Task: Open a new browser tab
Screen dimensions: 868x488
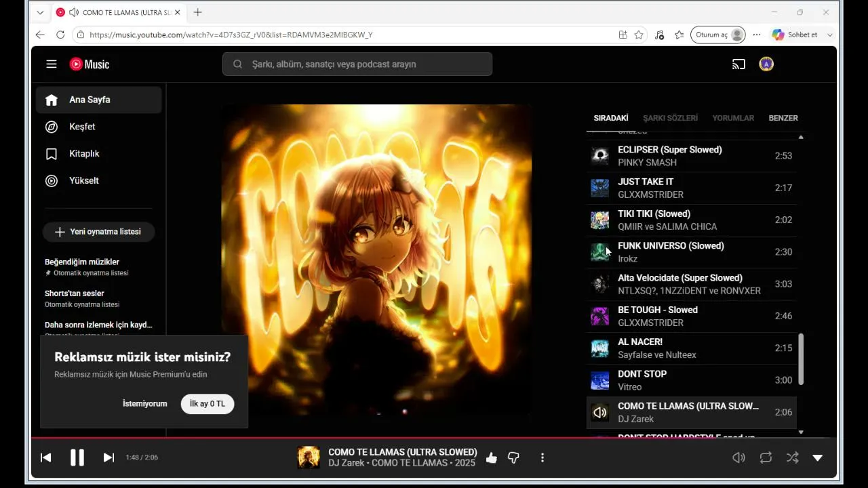Action: pos(197,12)
